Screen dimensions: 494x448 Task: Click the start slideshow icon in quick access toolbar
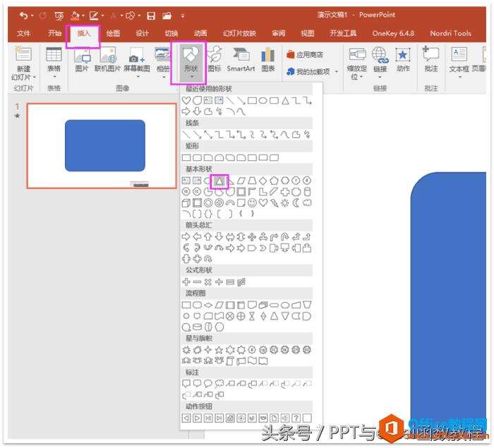click(59, 16)
